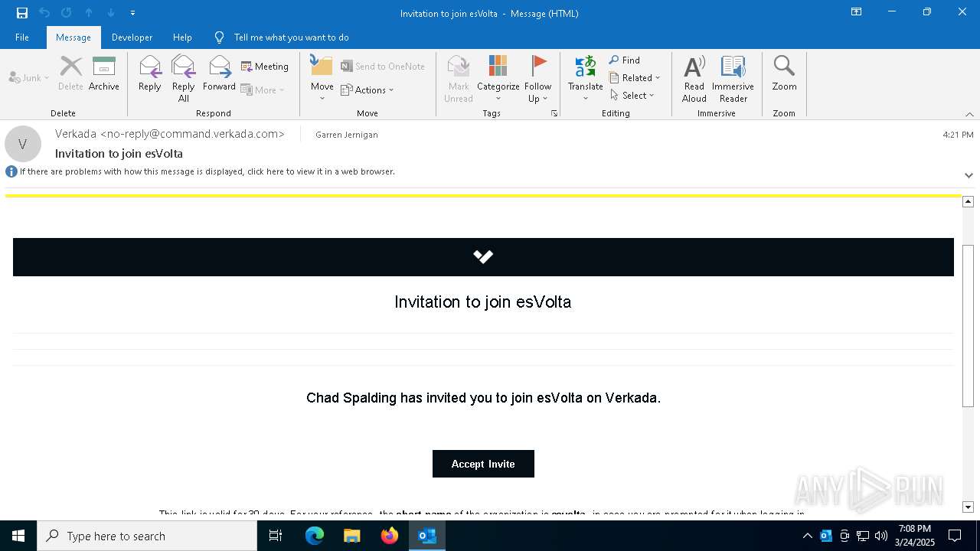Open the More respond options dropdown
The height and width of the screenshot is (551, 980).
tap(263, 90)
